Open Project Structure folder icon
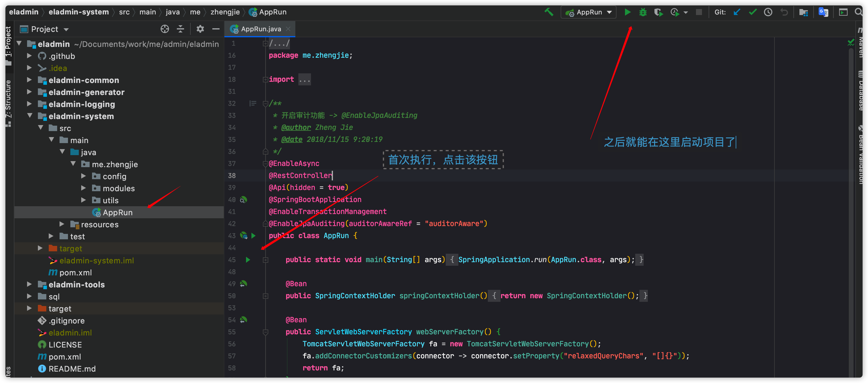 click(x=803, y=12)
